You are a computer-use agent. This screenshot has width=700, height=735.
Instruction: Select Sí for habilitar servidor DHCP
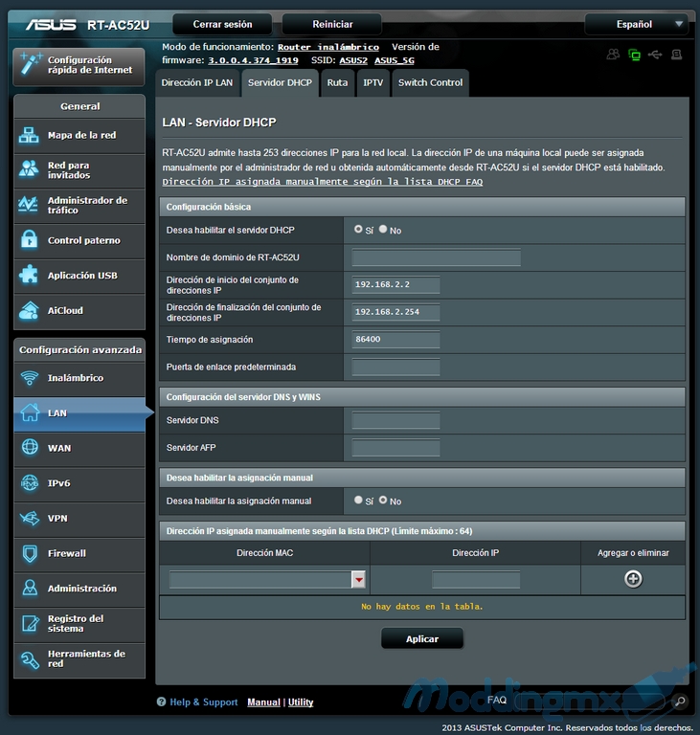click(358, 230)
